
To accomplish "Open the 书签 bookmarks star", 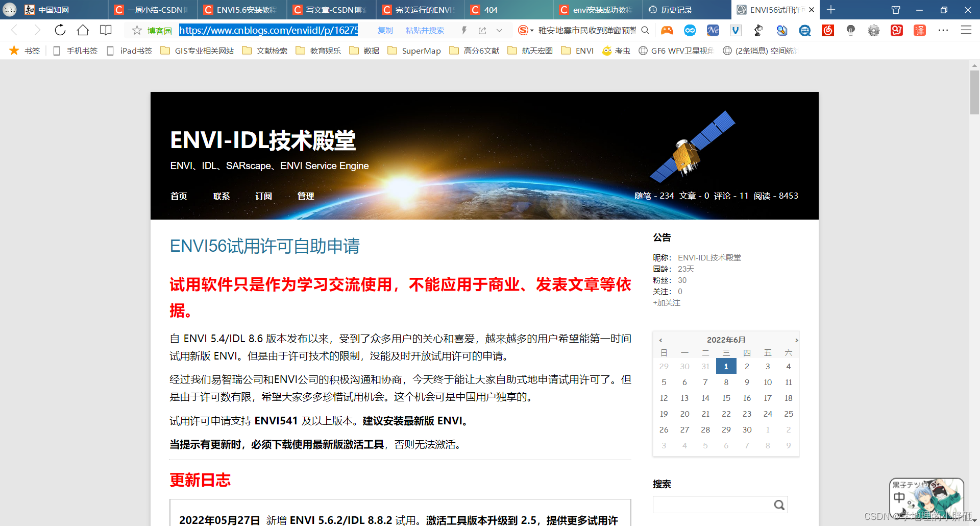I will (x=24, y=51).
